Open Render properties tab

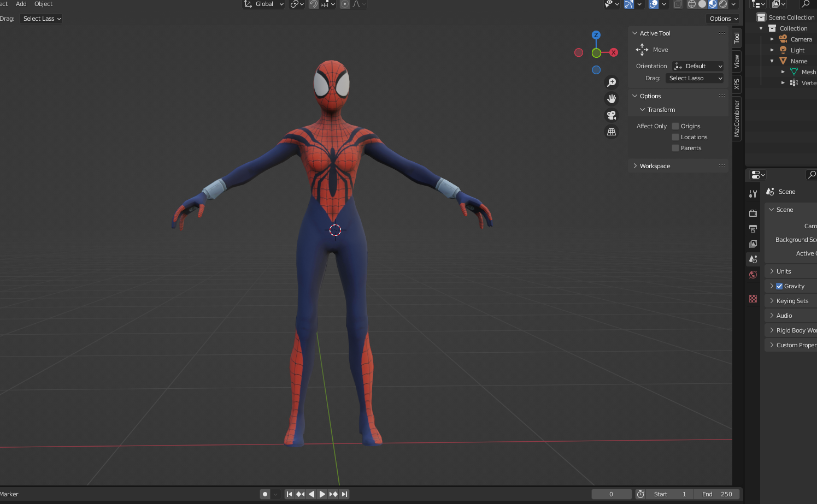click(x=753, y=213)
